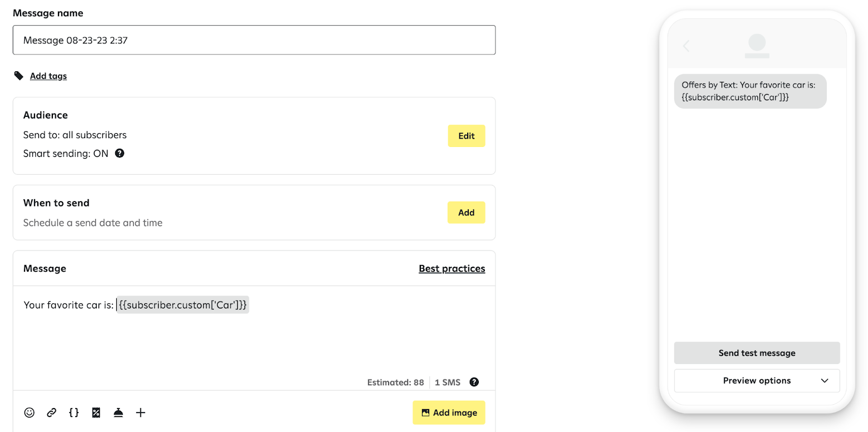868x432 pixels.
Task: Click the insert link icon
Action: pos(52,413)
